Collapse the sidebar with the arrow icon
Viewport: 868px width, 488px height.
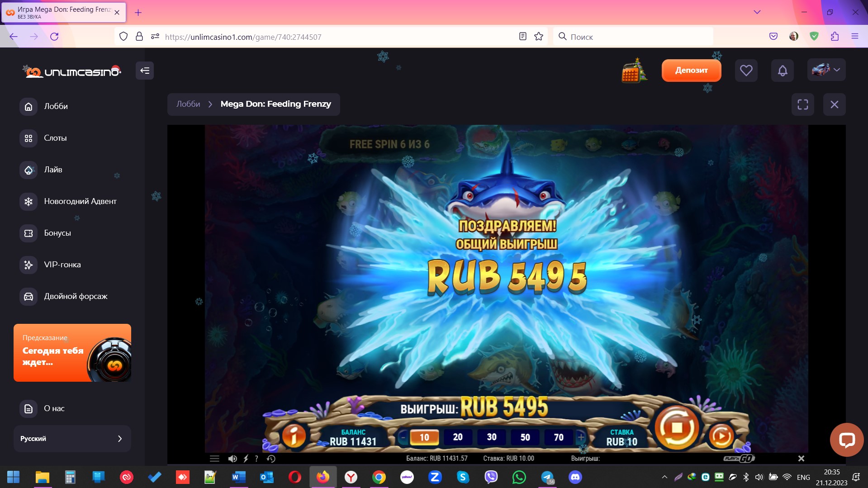tap(145, 71)
